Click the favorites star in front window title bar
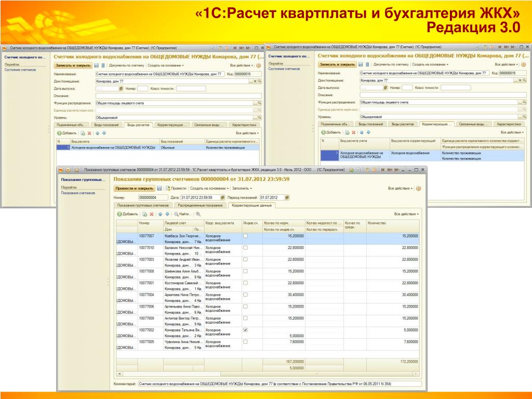This screenshot has width=532, height=399. tap(77, 170)
